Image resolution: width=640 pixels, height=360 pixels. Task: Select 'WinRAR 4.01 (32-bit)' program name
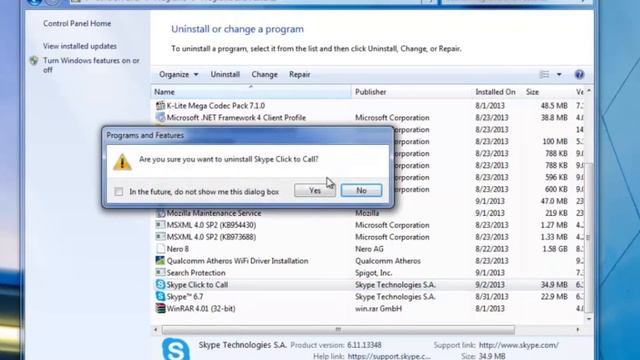[201, 309]
